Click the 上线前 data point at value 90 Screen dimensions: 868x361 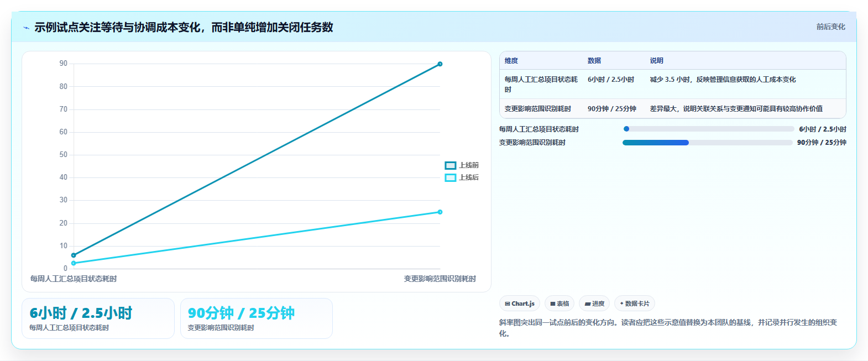[440, 64]
